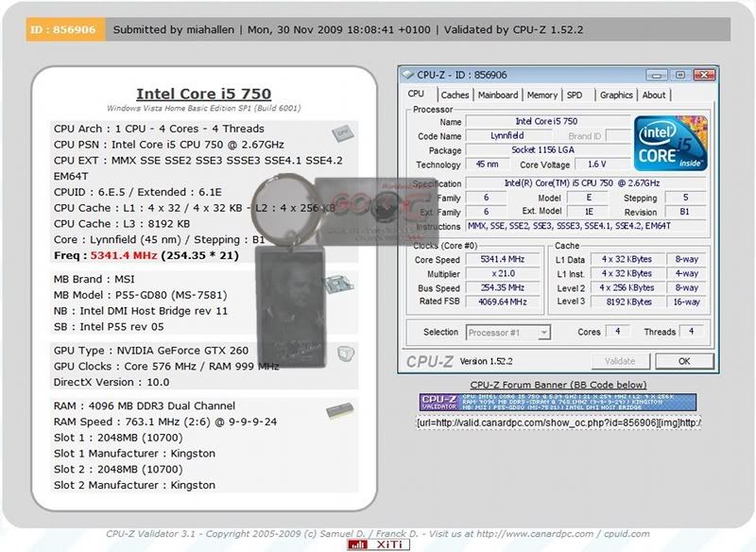Click the Specification field in CPU-Z
This screenshot has width=756, height=552.
586,183
